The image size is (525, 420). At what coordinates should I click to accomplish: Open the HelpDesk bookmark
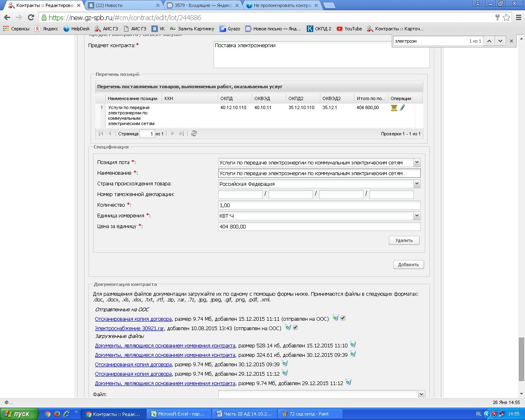pos(76,29)
